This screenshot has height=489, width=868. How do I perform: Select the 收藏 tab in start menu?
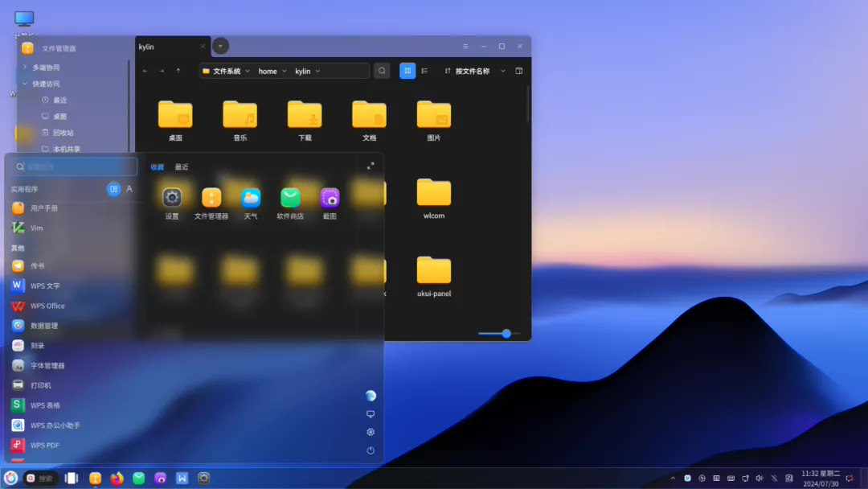(x=158, y=167)
